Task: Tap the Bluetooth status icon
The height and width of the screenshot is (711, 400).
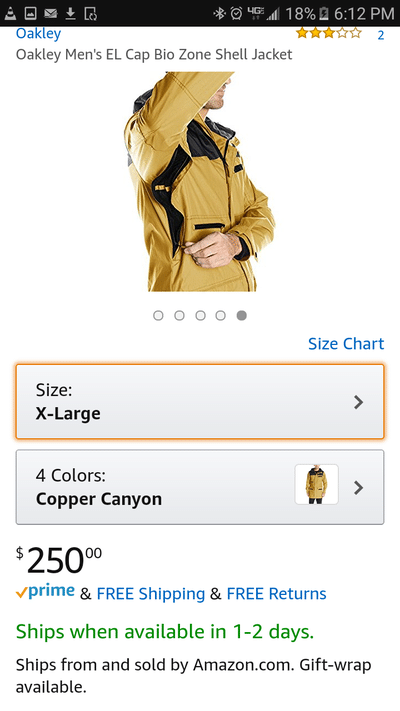Action: tap(220, 14)
